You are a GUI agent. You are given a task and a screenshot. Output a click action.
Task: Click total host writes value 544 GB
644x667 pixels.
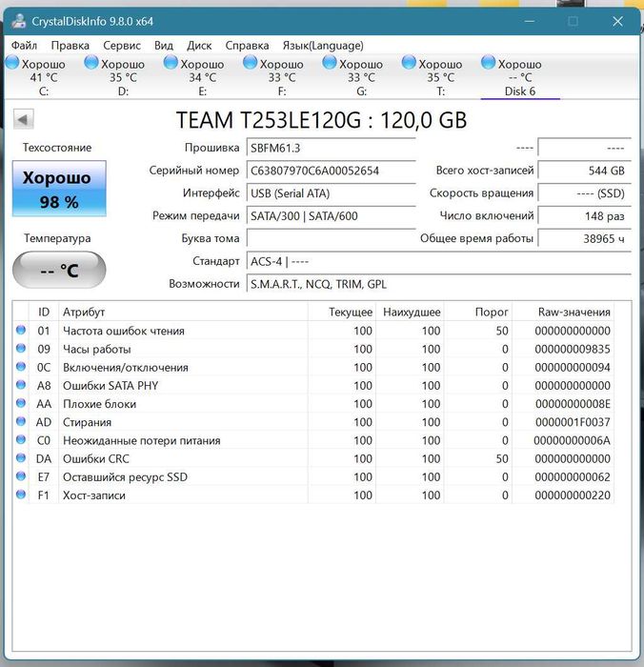click(585, 171)
